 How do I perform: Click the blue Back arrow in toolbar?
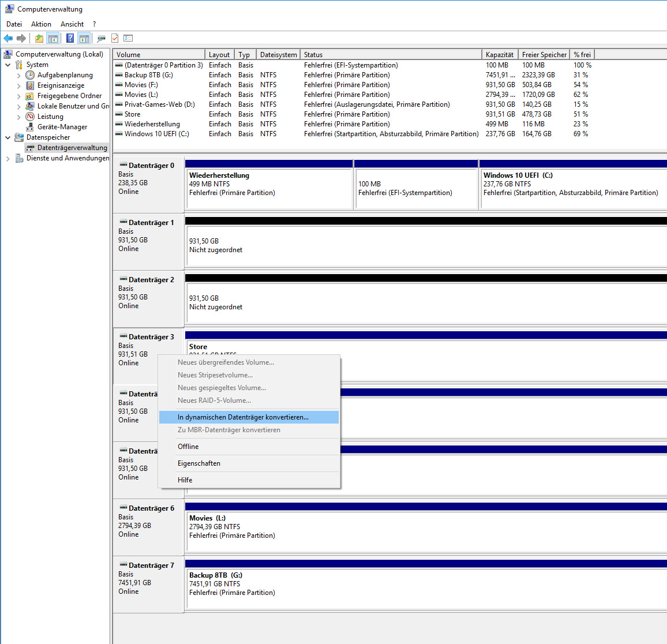click(8, 38)
